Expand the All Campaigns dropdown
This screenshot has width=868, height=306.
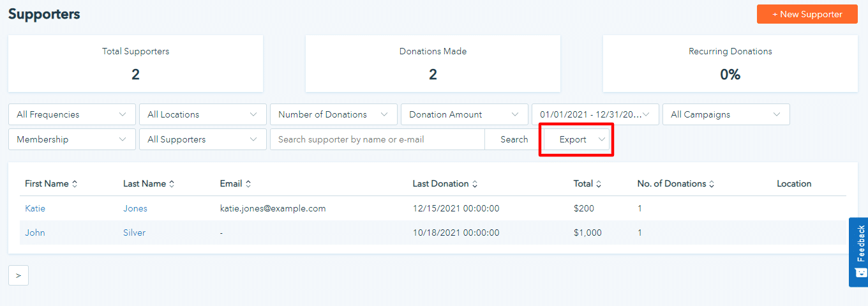tap(726, 114)
